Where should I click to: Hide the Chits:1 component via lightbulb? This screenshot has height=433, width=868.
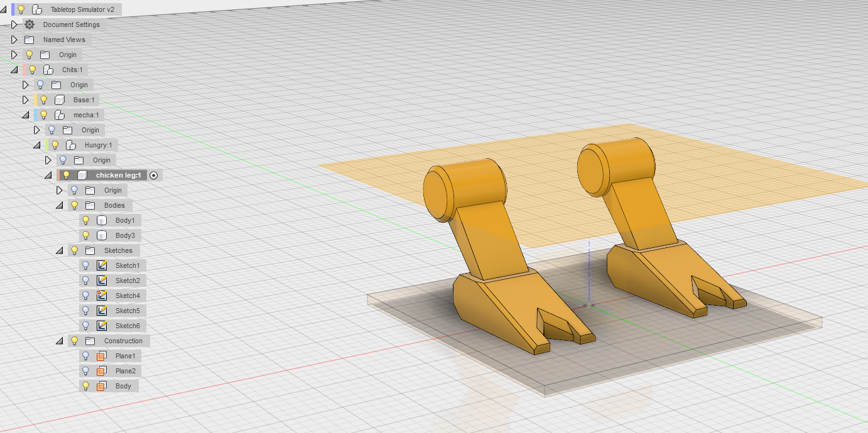coord(33,70)
